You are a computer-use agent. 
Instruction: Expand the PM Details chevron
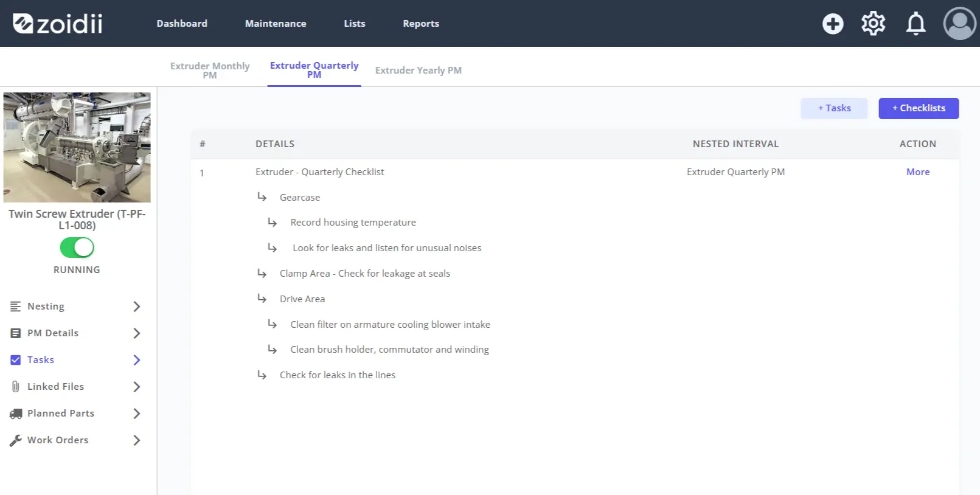(137, 333)
